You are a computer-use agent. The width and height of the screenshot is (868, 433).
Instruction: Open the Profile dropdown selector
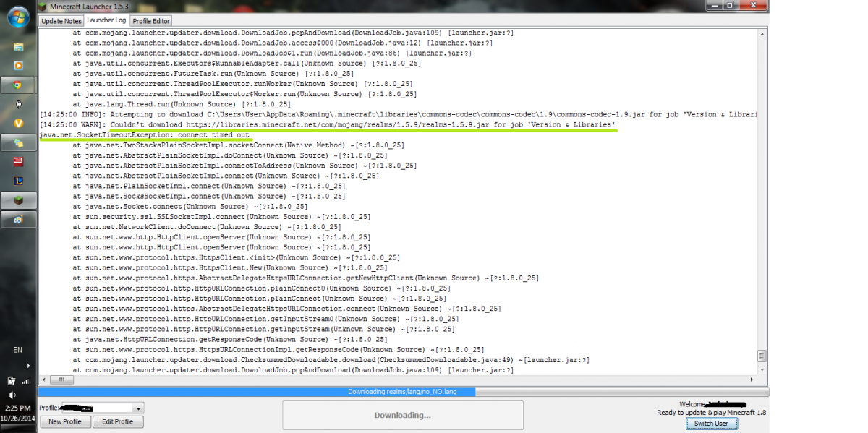103,408
